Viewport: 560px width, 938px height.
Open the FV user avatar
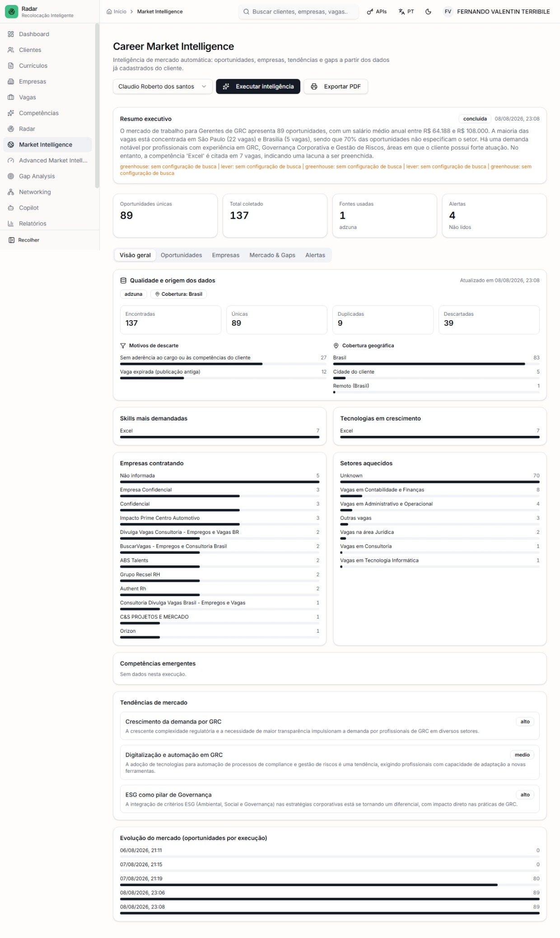point(448,12)
